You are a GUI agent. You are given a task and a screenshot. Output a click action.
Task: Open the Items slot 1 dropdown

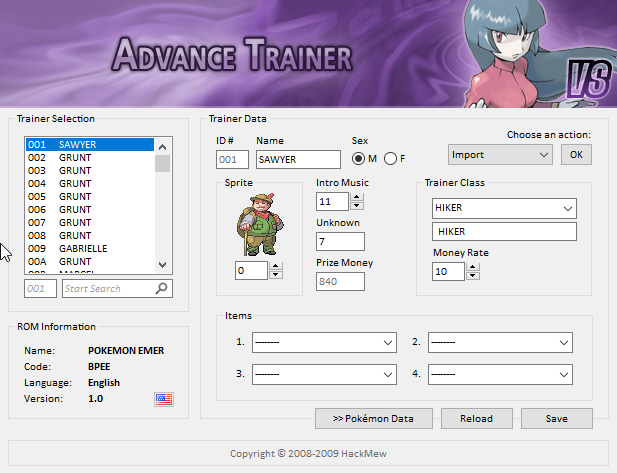coord(324,342)
